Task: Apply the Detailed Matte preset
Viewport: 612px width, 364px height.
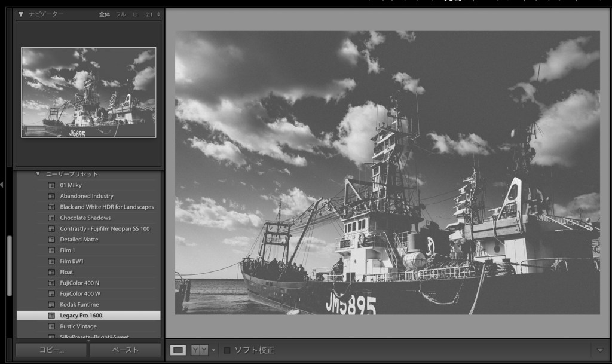Action: coord(79,240)
